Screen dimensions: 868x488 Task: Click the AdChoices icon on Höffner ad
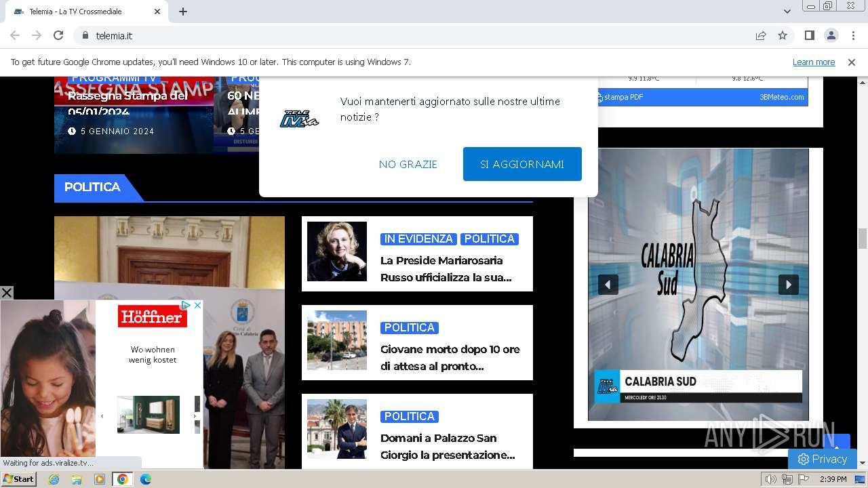(186, 306)
